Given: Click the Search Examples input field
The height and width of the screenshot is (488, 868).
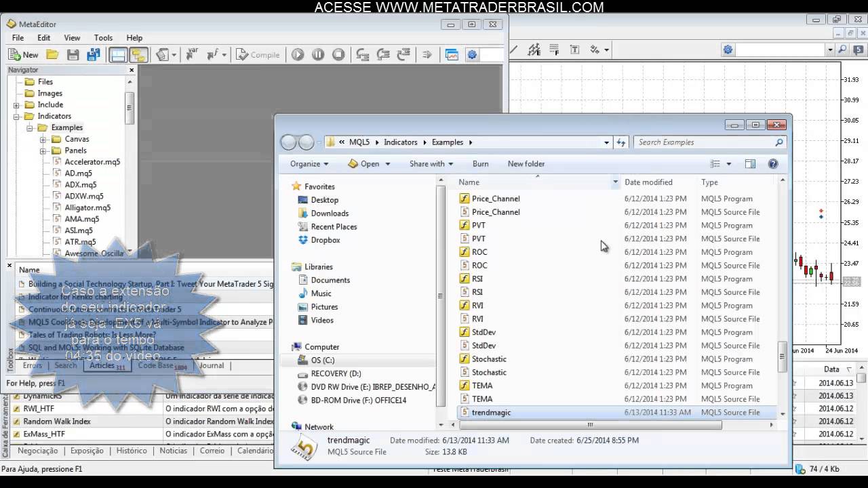Looking at the screenshot, I should 709,142.
